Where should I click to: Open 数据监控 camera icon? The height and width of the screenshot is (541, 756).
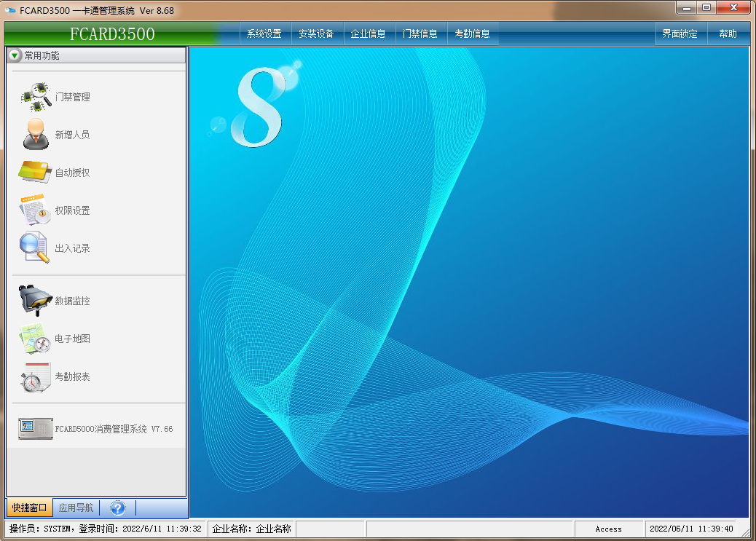(35, 301)
